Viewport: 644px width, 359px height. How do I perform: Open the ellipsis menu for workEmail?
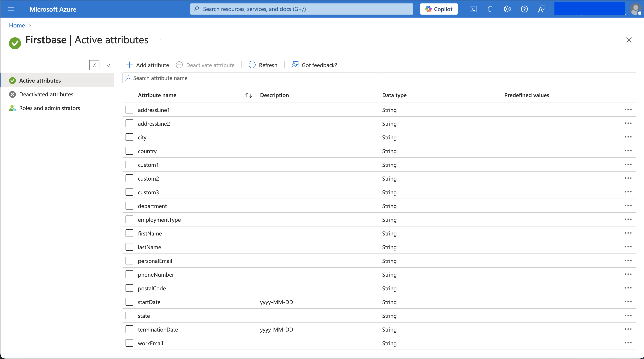[x=628, y=343]
